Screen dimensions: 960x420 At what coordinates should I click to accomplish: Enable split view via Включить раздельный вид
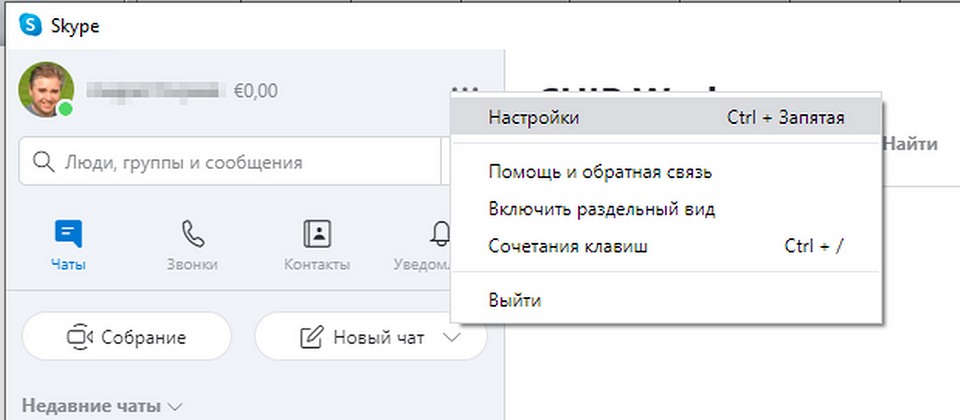click(x=601, y=209)
